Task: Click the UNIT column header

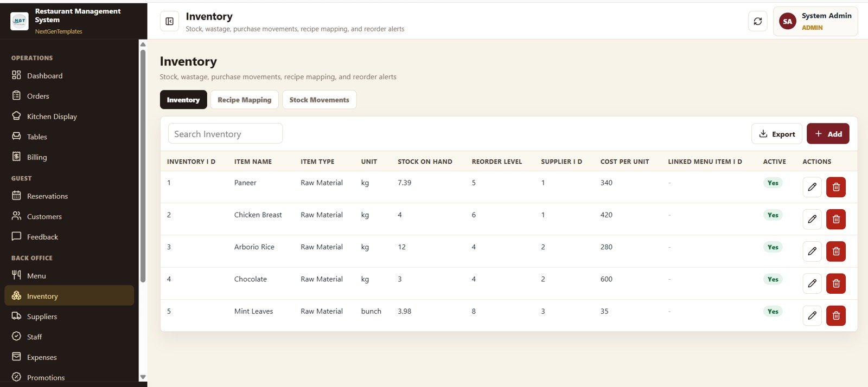Action: coord(369,162)
